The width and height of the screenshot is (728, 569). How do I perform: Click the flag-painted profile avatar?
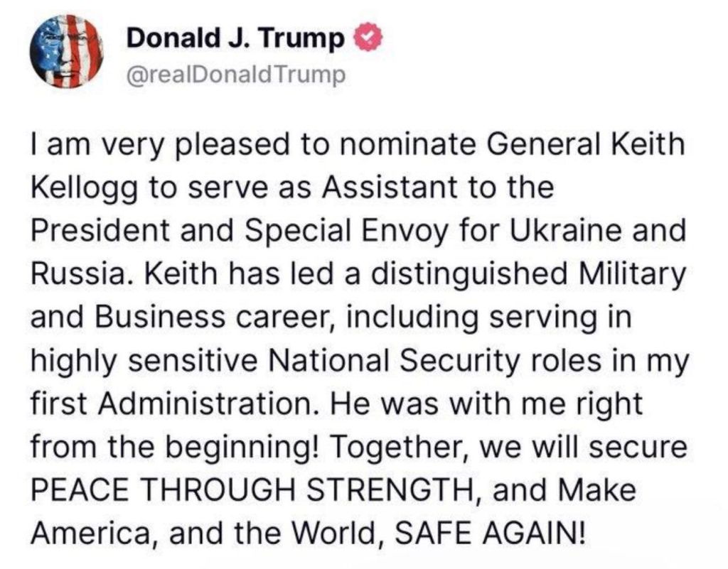67,53
